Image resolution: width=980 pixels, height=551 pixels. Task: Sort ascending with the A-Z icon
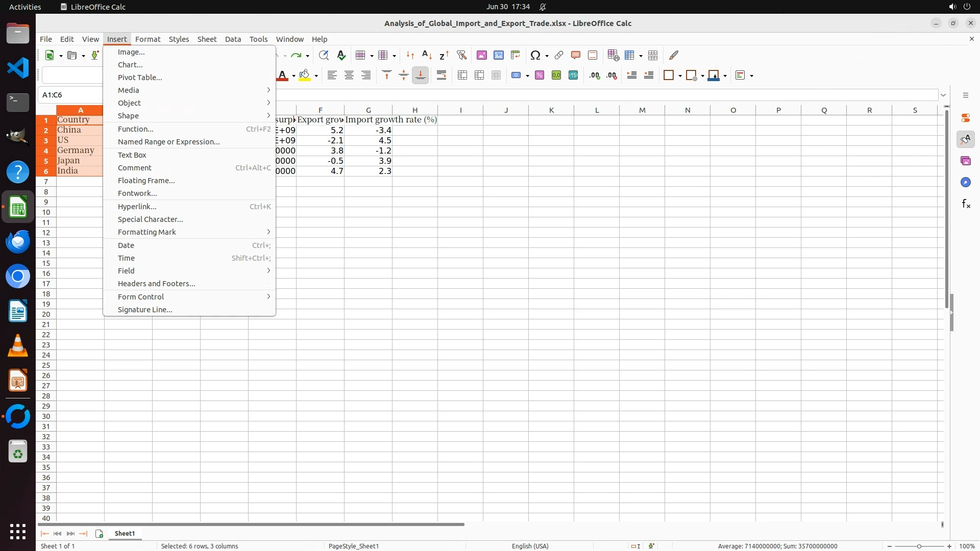[x=427, y=55]
